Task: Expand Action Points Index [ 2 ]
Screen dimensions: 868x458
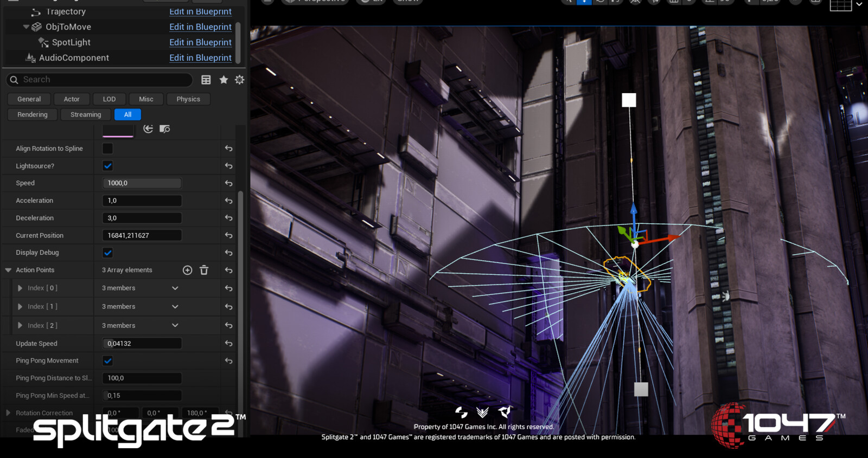Action: point(20,325)
